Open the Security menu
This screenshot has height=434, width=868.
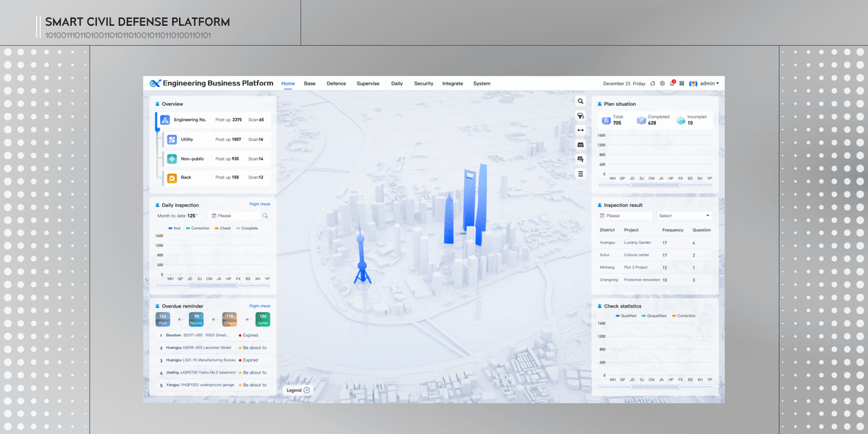point(424,83)
